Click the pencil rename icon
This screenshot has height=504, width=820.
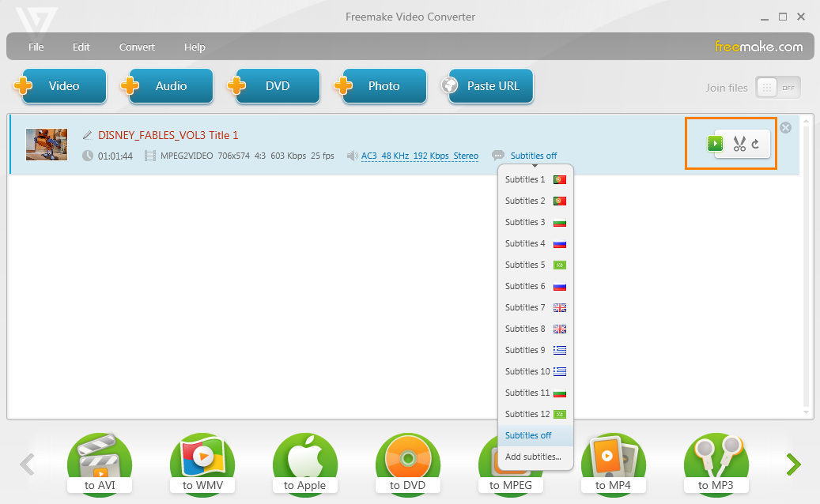[88, 135]
